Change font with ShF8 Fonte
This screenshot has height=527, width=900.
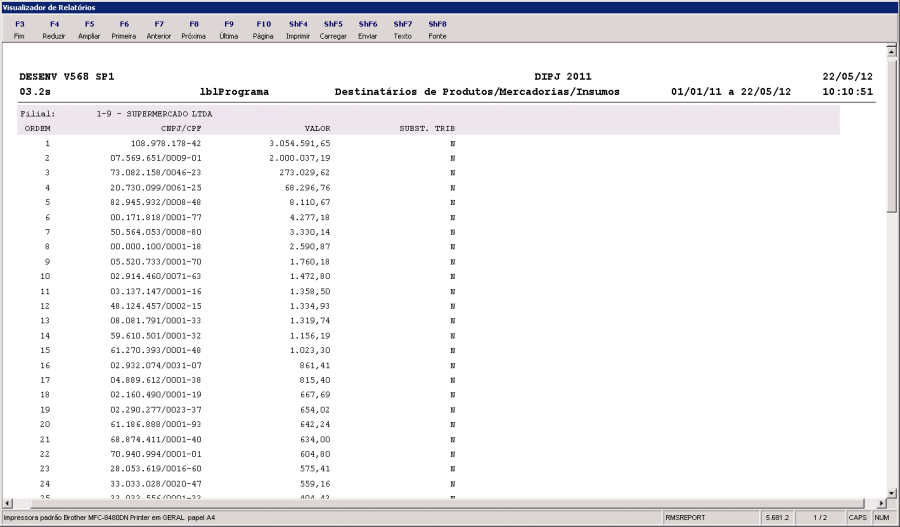[437, 30]
